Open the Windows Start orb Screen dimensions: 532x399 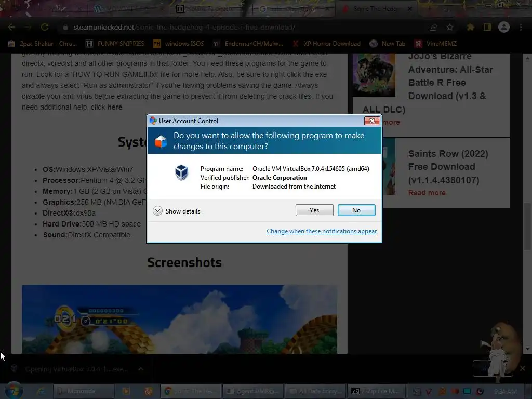(14, 391)
